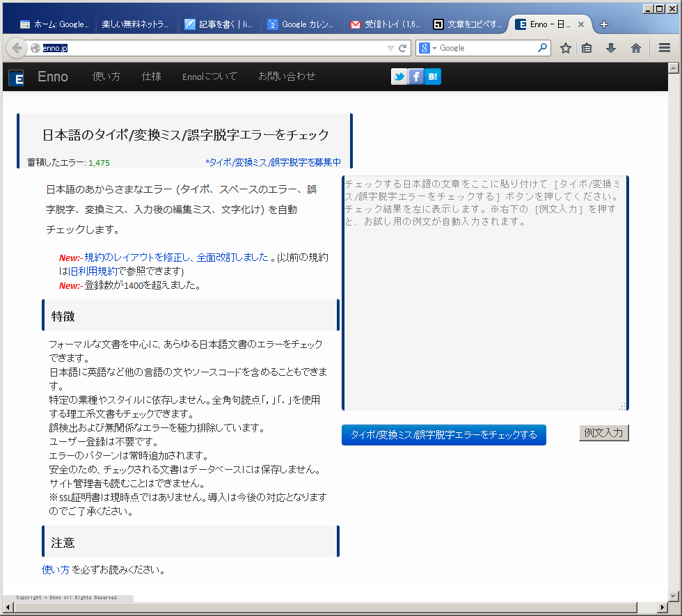
Task: Open the 仕様 navigation item
Action: point(152,77)
